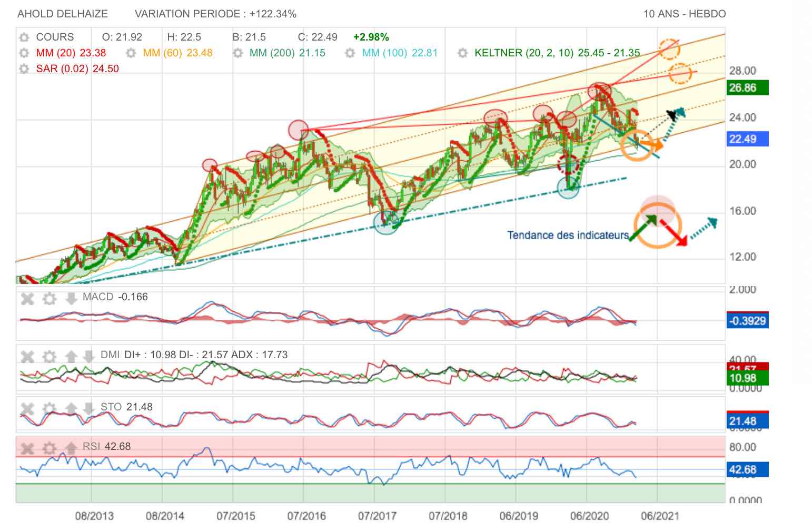Click the MM (60) 23.48 label

(178, 53)
